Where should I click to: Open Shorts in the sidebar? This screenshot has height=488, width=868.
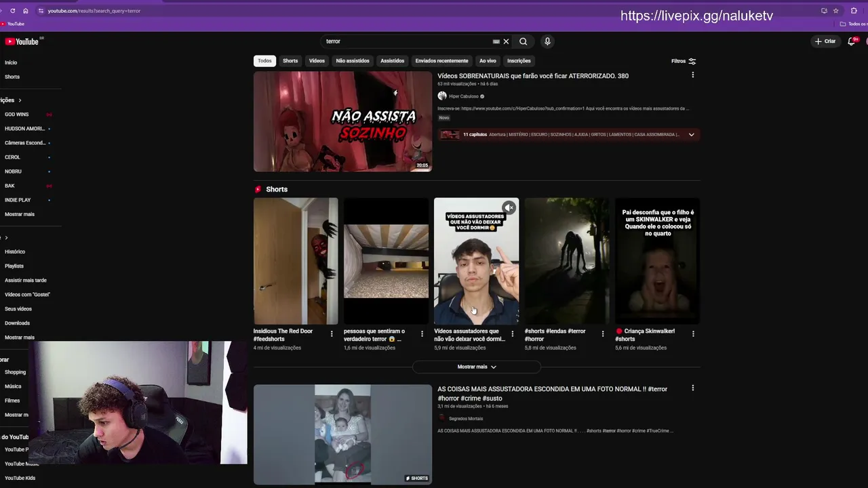pyautogui.click(x=12, y=77)
